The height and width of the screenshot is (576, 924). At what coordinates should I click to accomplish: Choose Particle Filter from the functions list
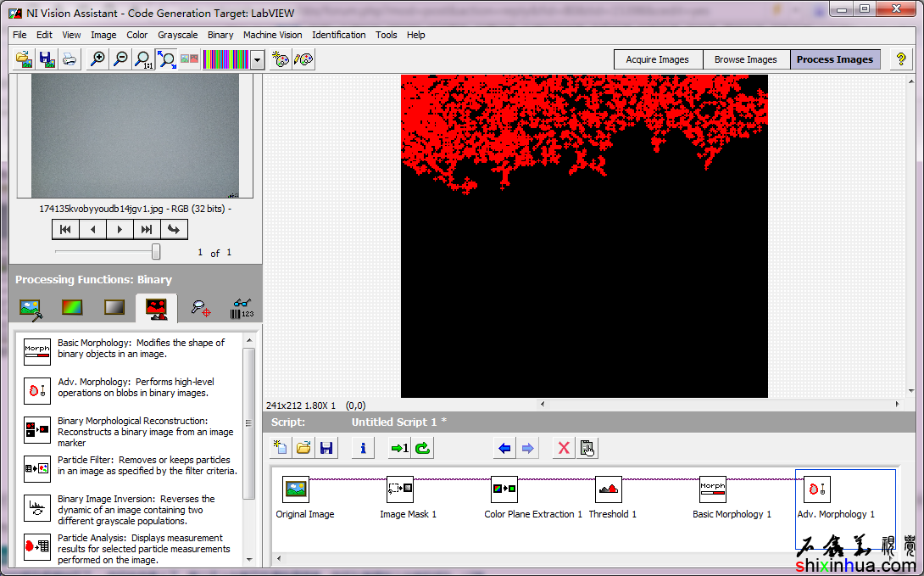37,467
